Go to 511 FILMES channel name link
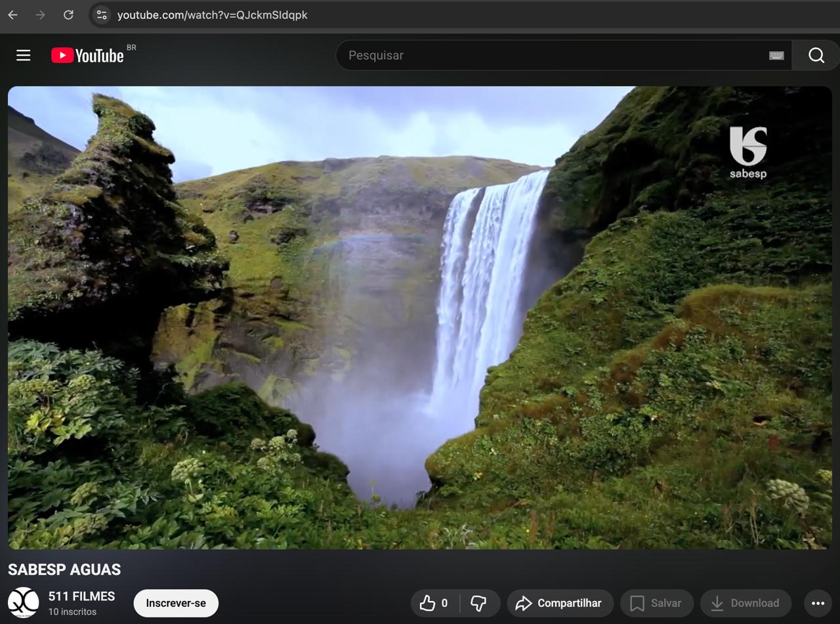 click(x=81, y=596)
